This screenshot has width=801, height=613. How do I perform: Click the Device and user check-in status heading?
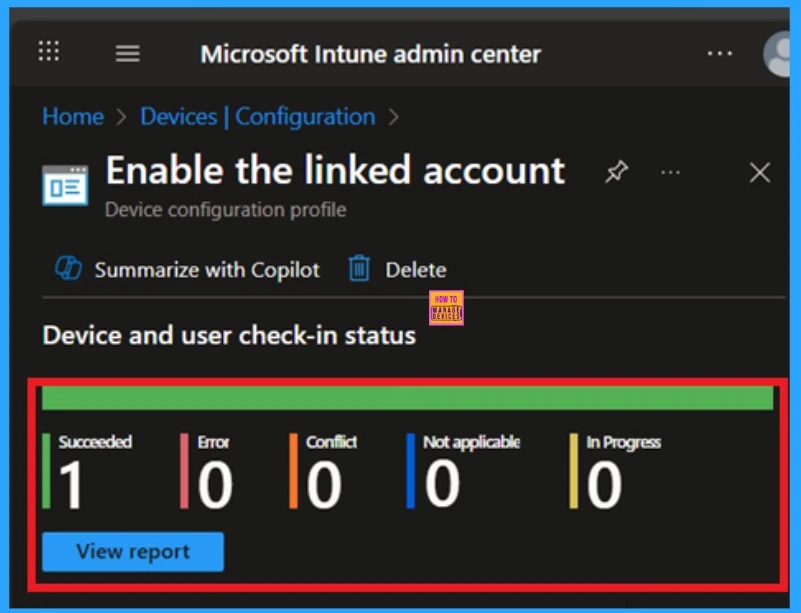[229, 336]
